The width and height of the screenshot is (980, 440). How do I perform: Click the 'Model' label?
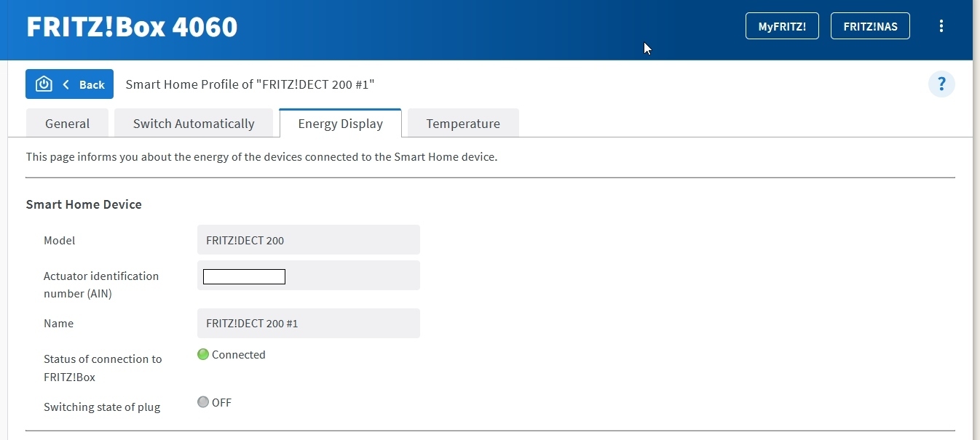(x=59, y=240)
